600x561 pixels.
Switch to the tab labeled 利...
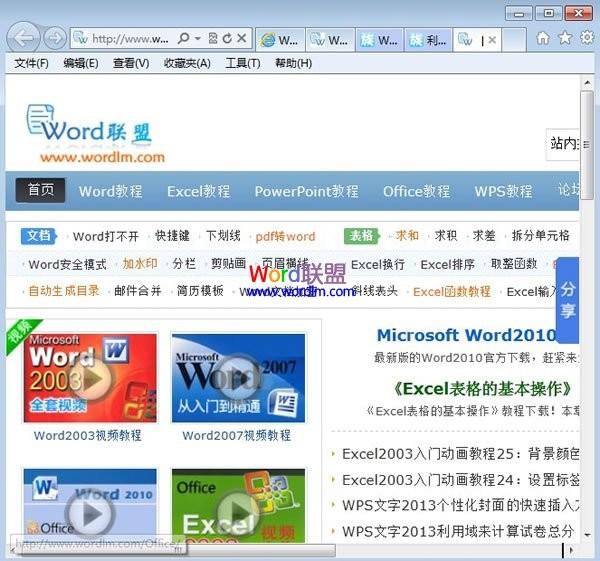click(428, 39)
